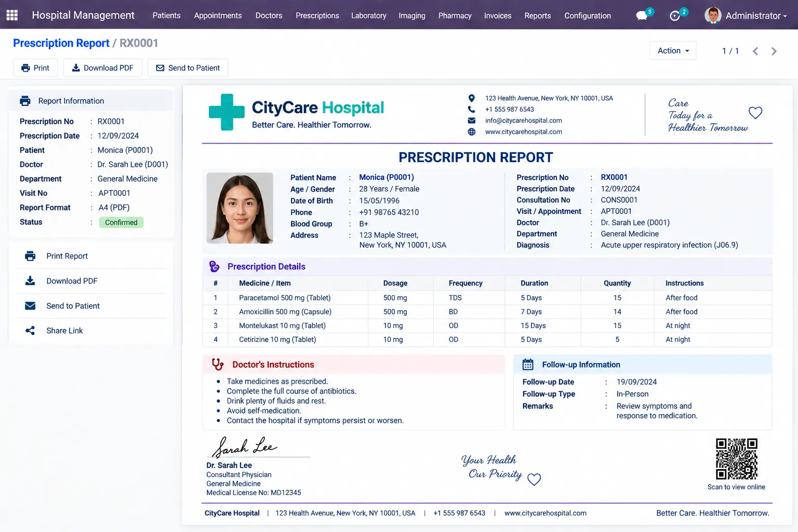The image size is (798, 532).
Task: Click the Cetirizine 10 mg (Tablet) row
Action: [x=487, y=339]
